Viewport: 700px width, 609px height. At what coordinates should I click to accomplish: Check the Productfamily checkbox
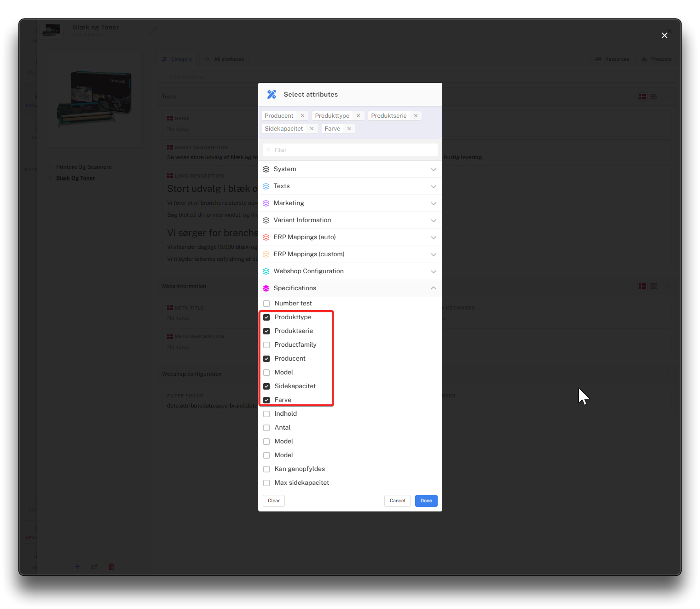[x=266, y=345]
